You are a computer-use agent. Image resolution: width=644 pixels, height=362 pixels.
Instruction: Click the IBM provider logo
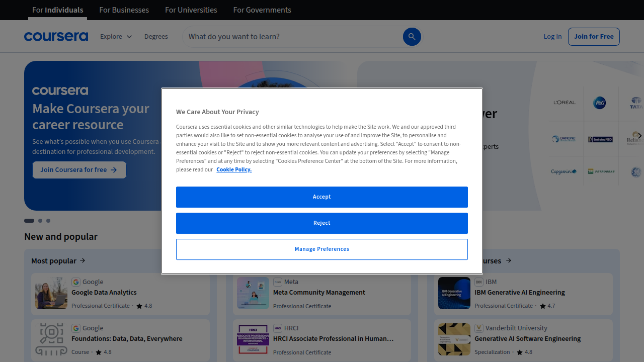(479, 282)
